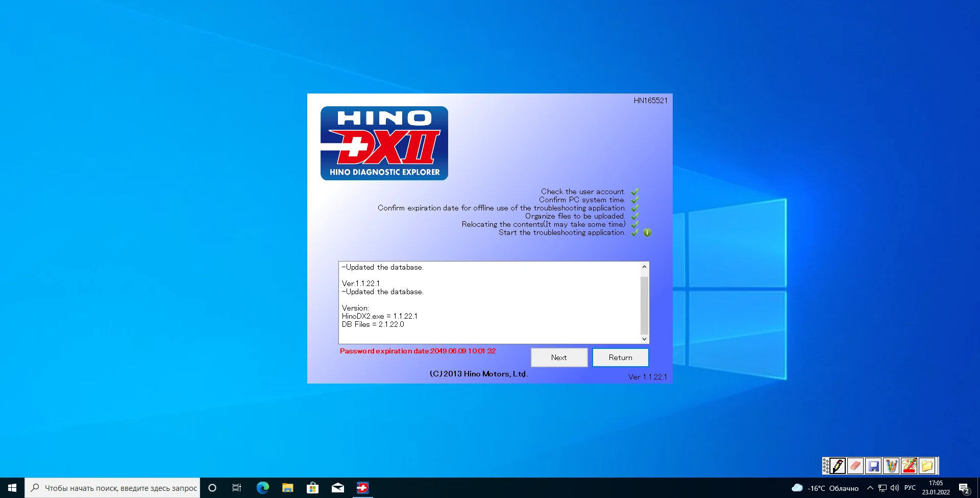Click the Hino DX II taskbar icon
The width and height of the screenshot is (980, 498).
tap(362, 488)
